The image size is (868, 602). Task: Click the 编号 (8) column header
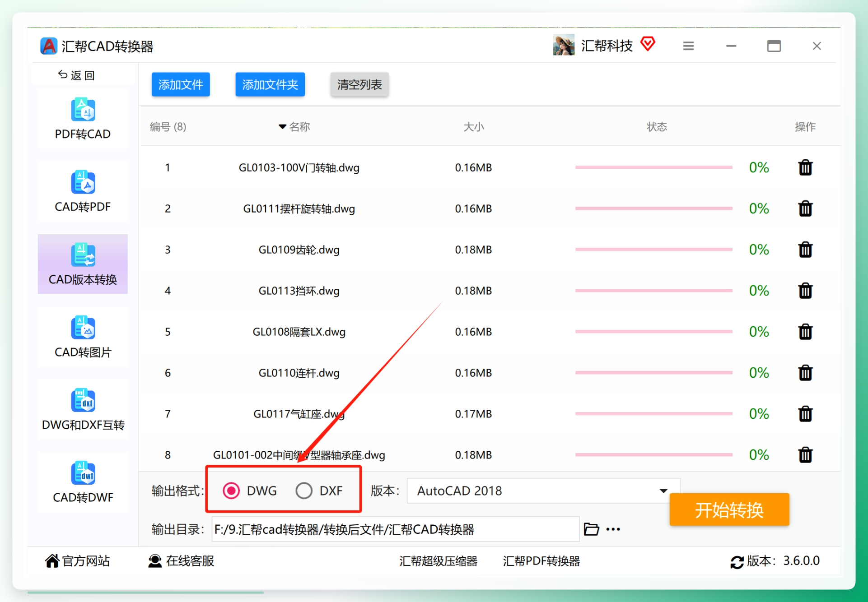click(x=168, y=127)
